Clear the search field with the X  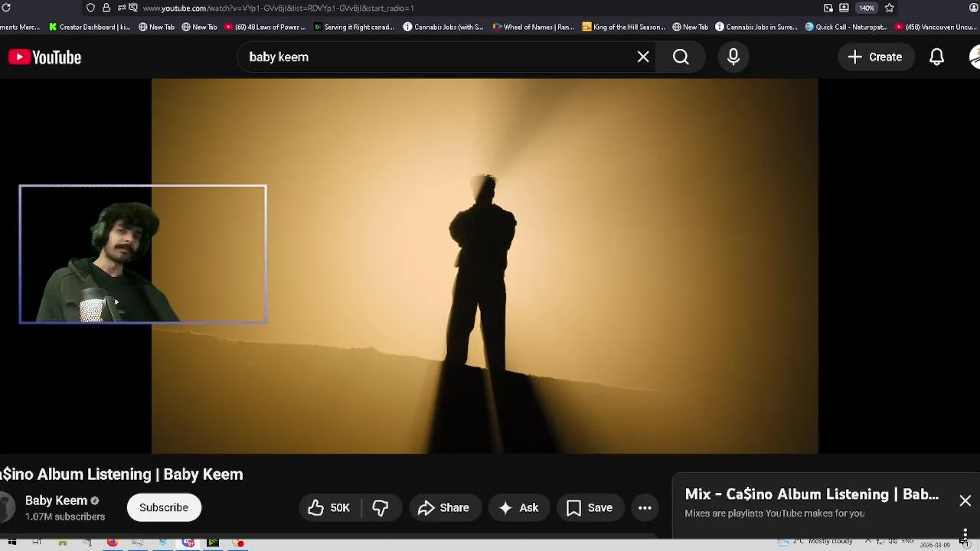click(x=643, y=57)
